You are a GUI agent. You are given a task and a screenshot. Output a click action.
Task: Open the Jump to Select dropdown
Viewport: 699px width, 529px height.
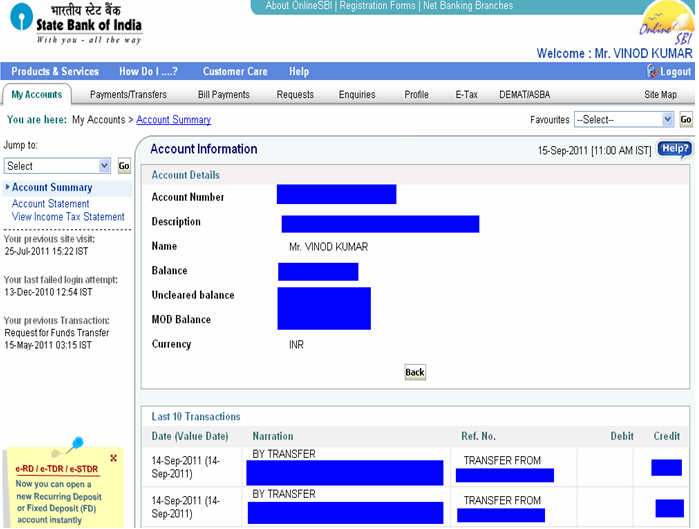pyautogui.click(x=57, y=166)
